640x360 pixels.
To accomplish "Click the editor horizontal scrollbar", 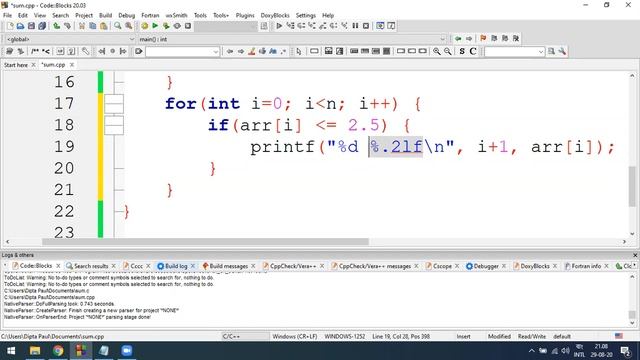I will click(316, 242).
